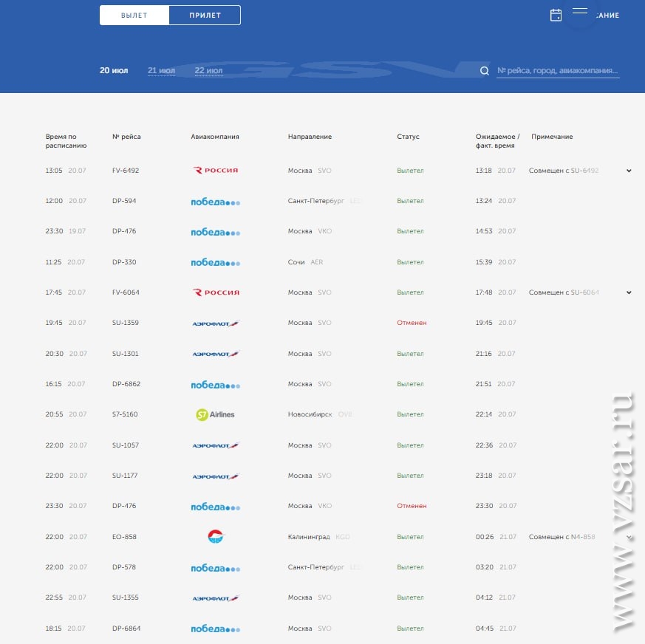Screen dimensions: 645x644
Task: Click Победа logo for flight DP-594
Action: coord(216,202)
